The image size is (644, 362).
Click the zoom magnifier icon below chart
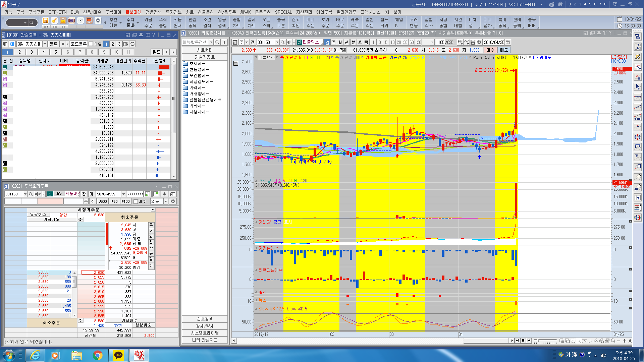[x=613, y=341]
